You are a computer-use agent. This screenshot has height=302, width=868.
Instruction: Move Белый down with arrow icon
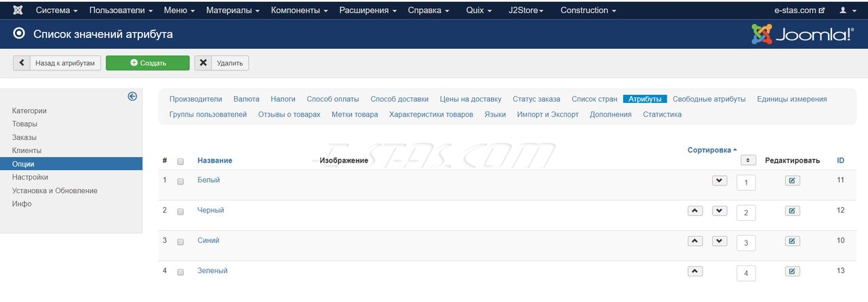719,181
